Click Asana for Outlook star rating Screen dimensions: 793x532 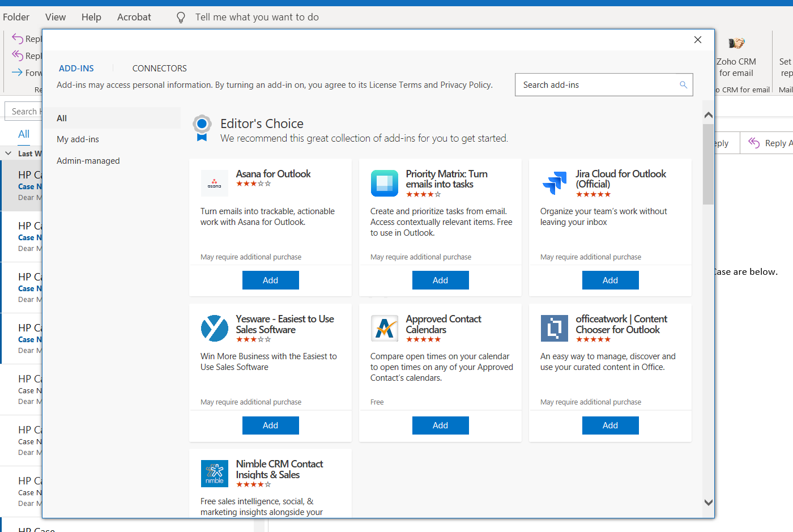point(254,184)
